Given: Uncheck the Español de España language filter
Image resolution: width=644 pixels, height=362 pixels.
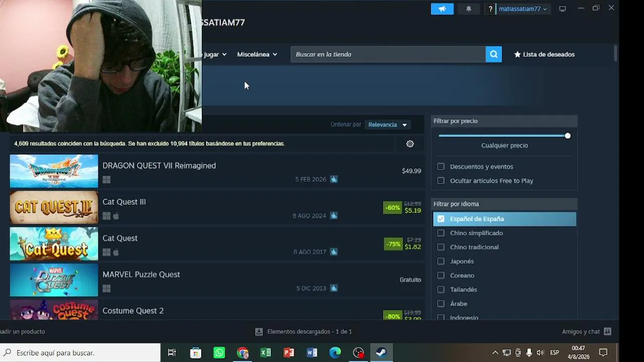Looking at the screenshot, I should click(441, 219).
